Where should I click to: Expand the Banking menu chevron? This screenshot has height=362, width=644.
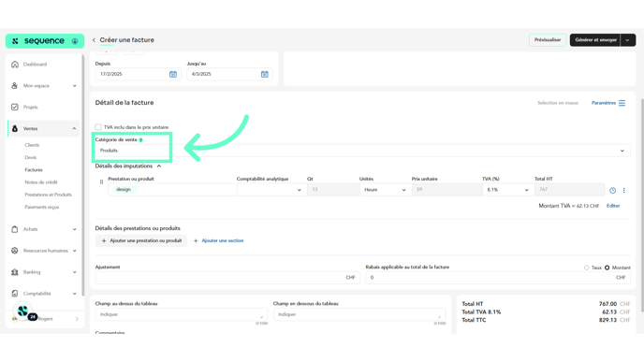pos(74,272)
